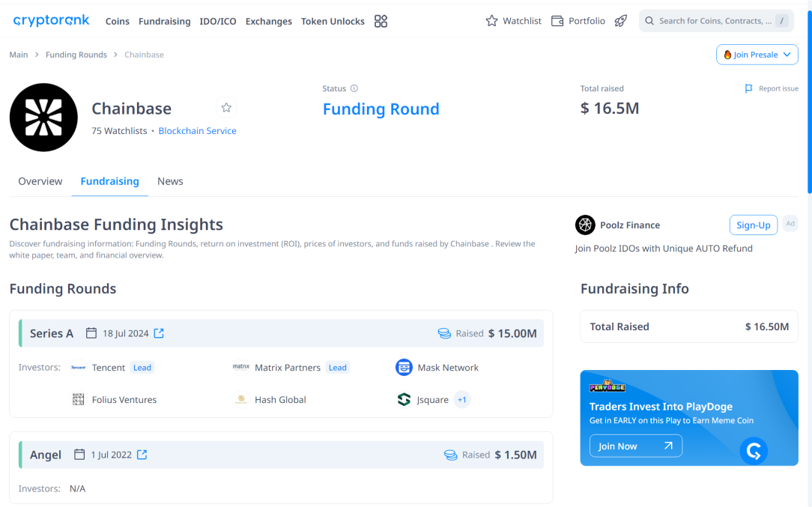The width and height of the screenshot is (812, 507).
Task: Switch to the Overview tab
Action: point(40,181)
